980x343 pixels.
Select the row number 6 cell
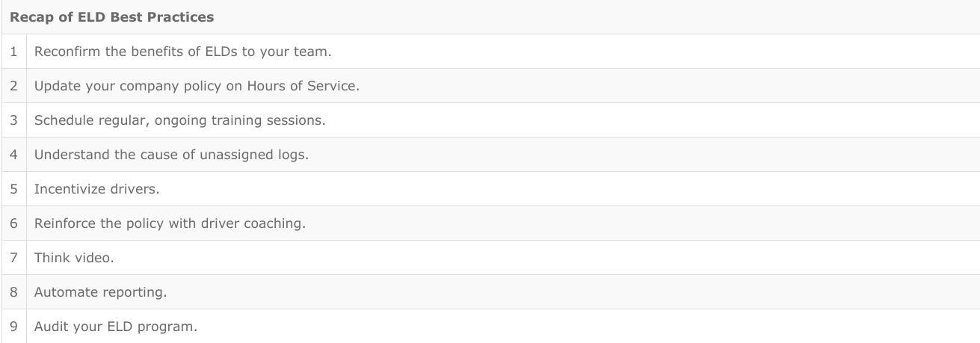click(13, 223)
